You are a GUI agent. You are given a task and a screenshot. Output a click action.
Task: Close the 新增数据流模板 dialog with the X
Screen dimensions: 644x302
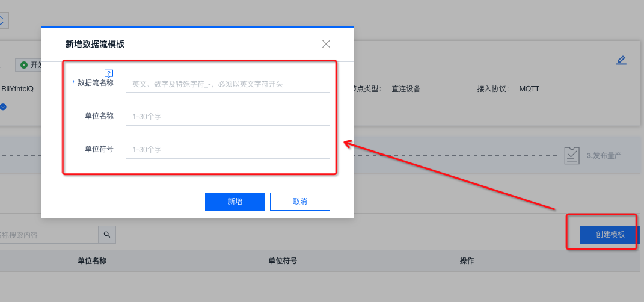[x=326, y=44]
